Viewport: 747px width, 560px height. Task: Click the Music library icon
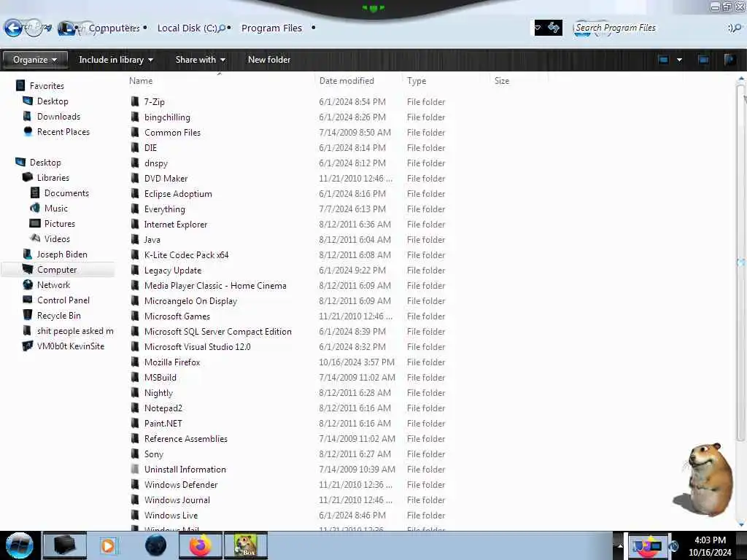click(x=35, y=208)
